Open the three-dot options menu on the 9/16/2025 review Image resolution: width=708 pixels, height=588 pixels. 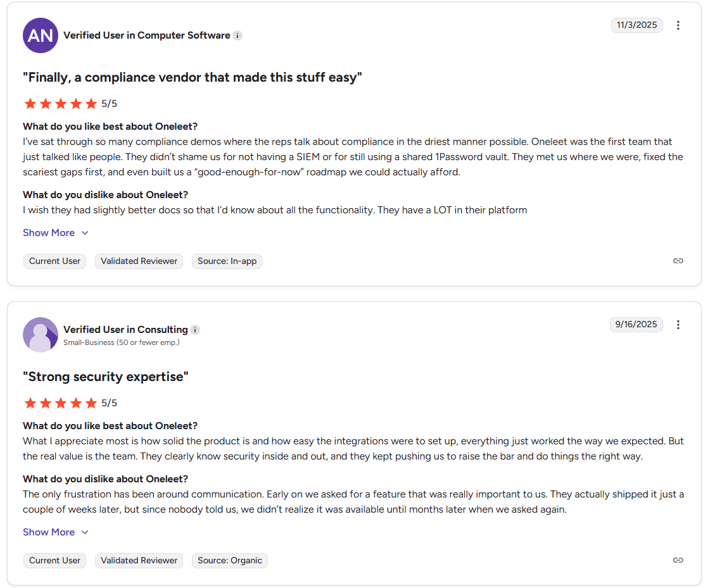click(678, 324)
